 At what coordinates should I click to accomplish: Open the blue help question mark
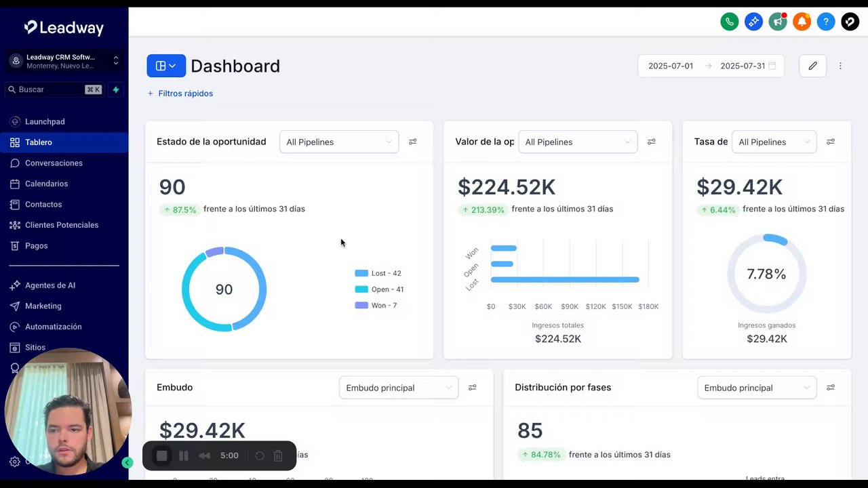[826, 22]
